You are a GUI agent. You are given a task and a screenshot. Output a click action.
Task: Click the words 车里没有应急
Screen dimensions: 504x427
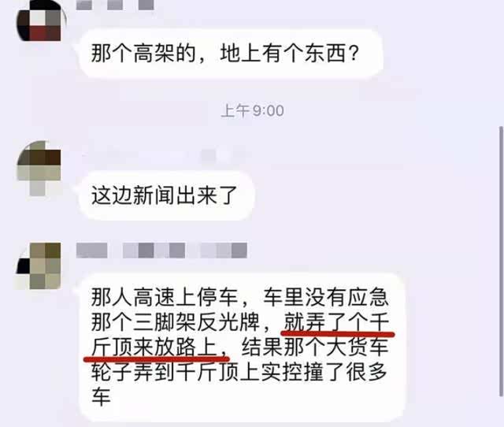click(325, 297)
